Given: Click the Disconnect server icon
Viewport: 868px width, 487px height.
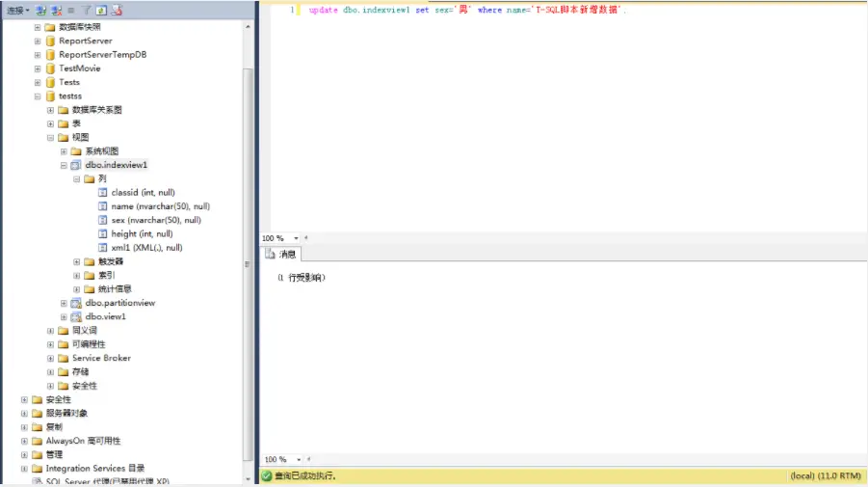Looking at the screenshot, I should (x=56, y=10).
